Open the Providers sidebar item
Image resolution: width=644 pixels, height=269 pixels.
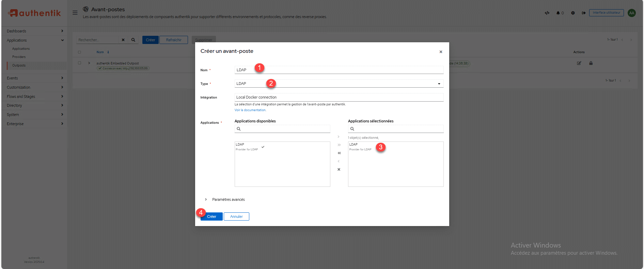pos(19,57)
